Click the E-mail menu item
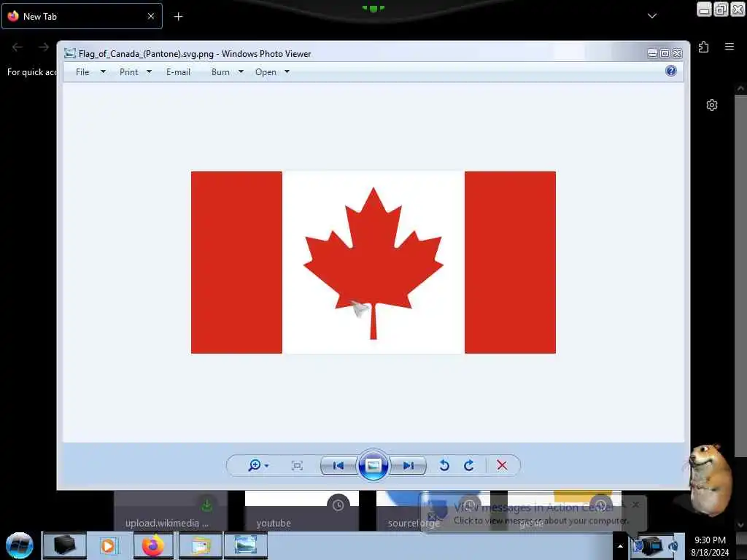This screenshot has height=560, width=747. (x=178, y=72)
